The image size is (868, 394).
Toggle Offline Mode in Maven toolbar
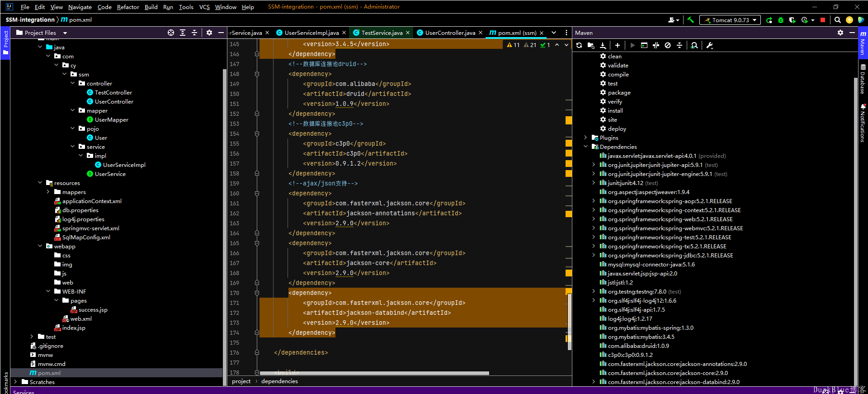tap(656, 45)
